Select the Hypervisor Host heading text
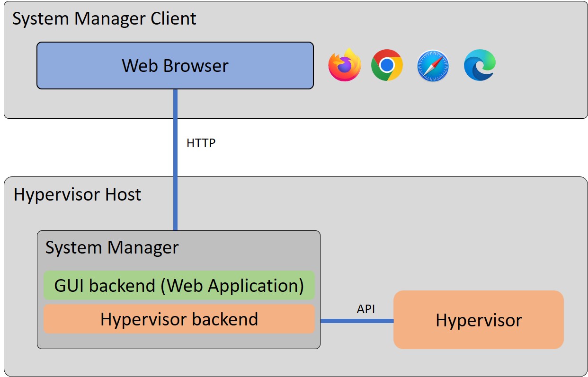Screen dimensions: 588x377 pos(77,194)
